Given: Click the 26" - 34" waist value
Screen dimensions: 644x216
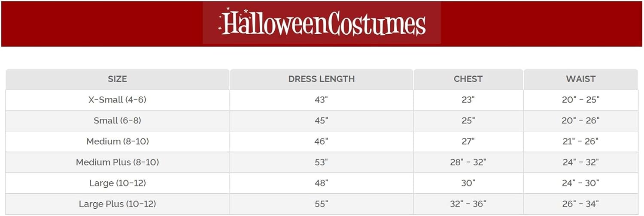Looking at the screenshot, I should click(x=580, y=204).
